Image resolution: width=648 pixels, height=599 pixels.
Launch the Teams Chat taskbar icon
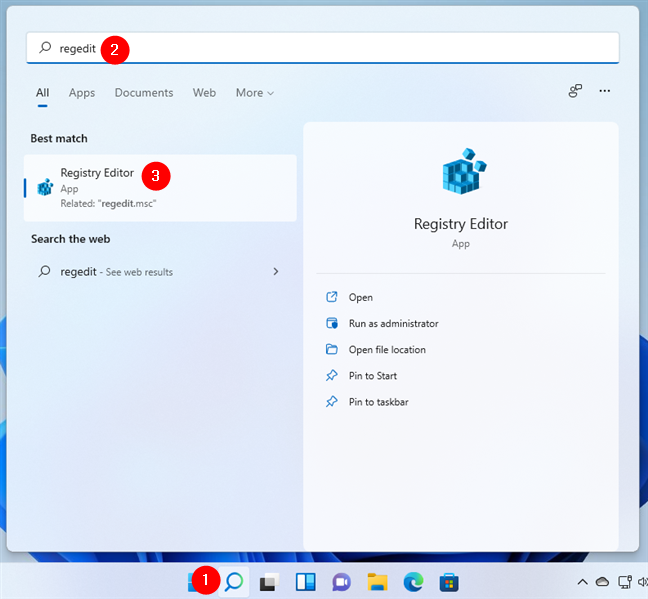340,582
